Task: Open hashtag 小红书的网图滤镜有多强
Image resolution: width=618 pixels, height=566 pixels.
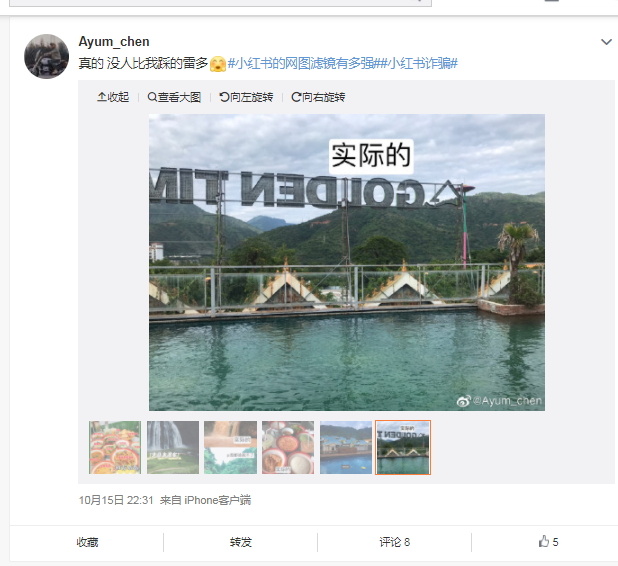Action: [303, 63]
